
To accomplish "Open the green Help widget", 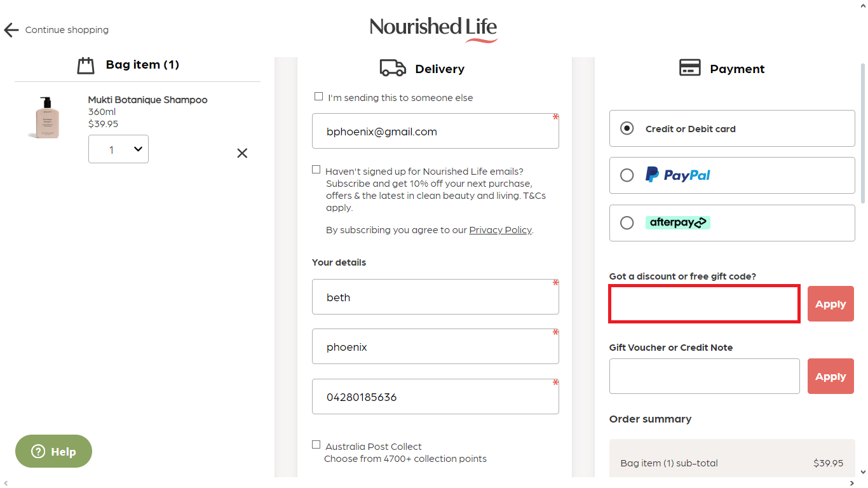I will 53,451.
